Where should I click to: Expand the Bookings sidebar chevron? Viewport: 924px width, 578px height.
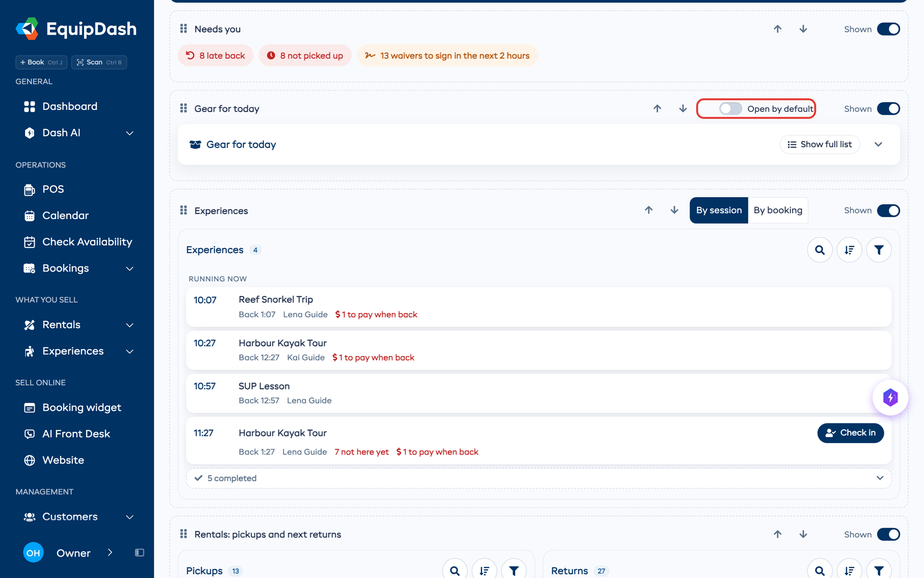pos(130,269)
